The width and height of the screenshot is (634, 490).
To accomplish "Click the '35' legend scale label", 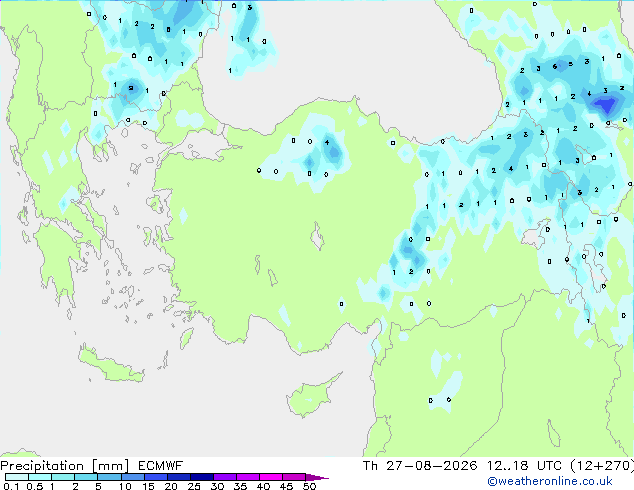I will 240,486.
